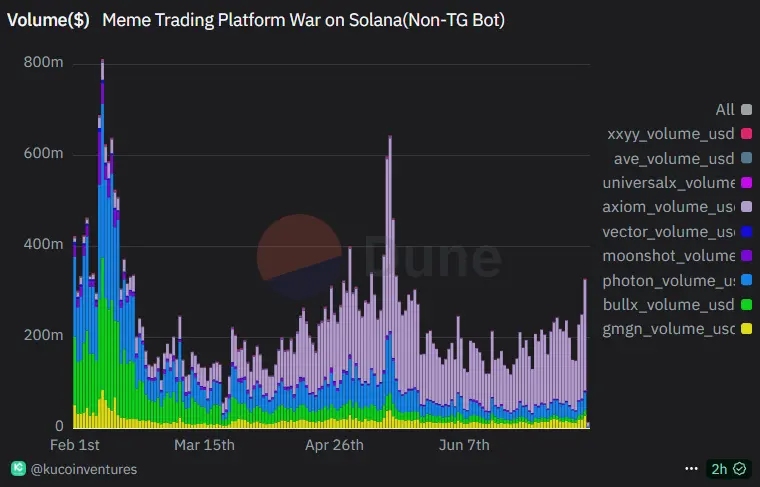Click the axiom_volume lavender swatch
Viewport: 760px width, 487px height.
click(x=746, y=207)
